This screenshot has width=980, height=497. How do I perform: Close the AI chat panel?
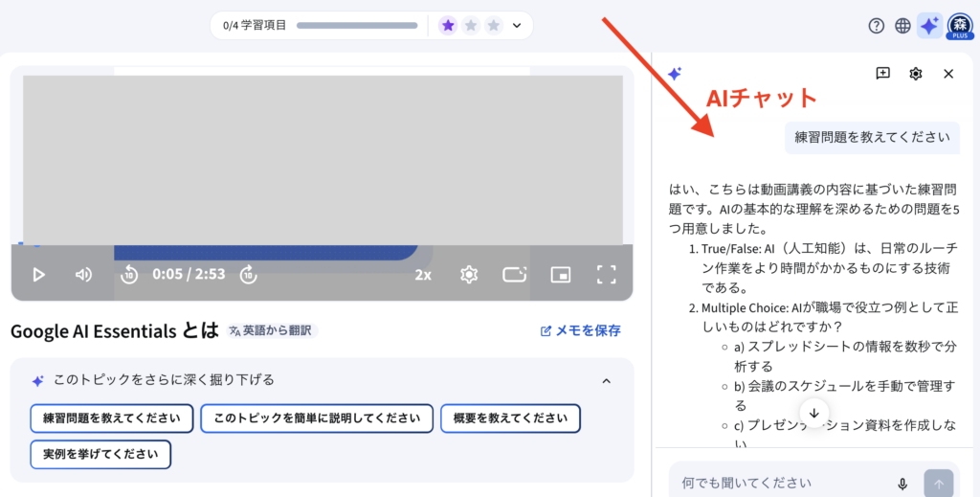tap(948, 74)
